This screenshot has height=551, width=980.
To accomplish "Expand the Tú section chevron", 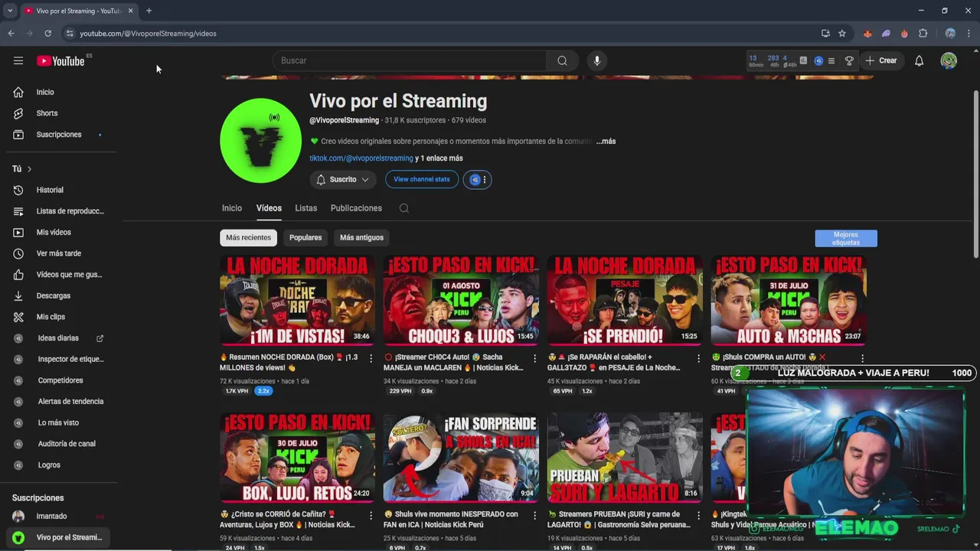I will [x=29, y=169].
